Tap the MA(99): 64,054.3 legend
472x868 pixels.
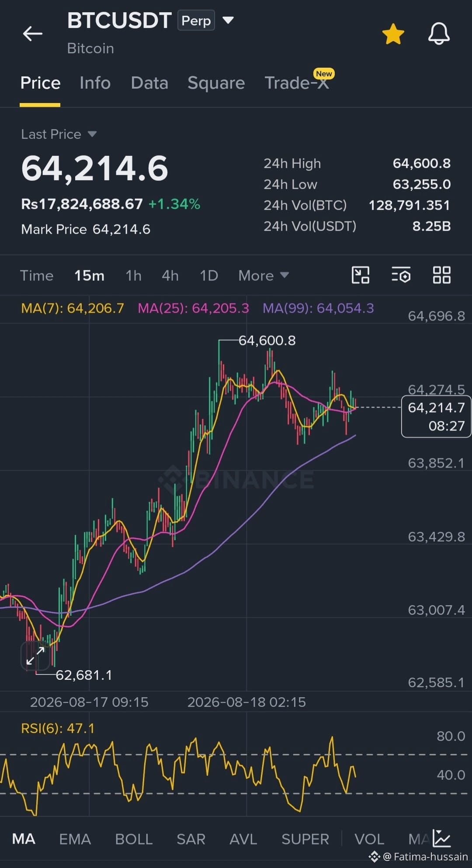(318, 308)
